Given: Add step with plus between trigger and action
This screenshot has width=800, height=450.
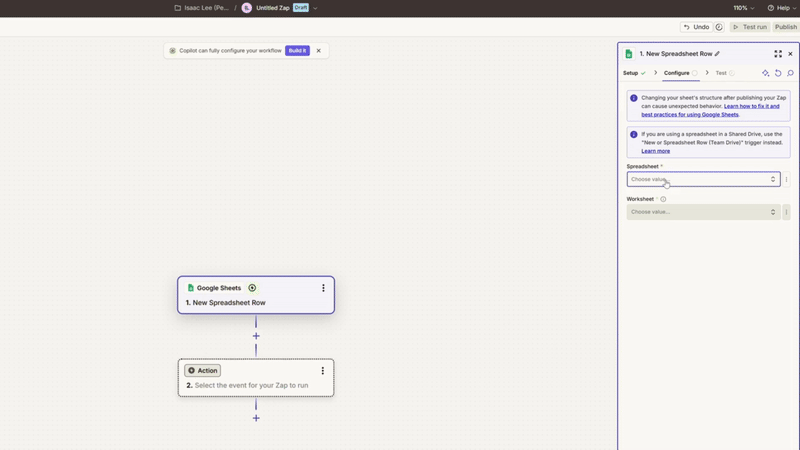Looking at the screenshot, I should [256, 336].
